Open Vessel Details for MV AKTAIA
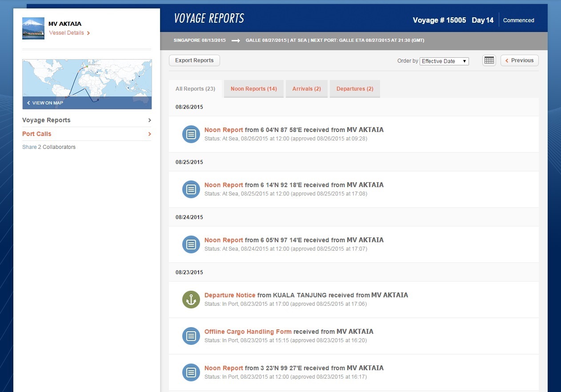This screenshot has height=392, width=561. (67, 32)
